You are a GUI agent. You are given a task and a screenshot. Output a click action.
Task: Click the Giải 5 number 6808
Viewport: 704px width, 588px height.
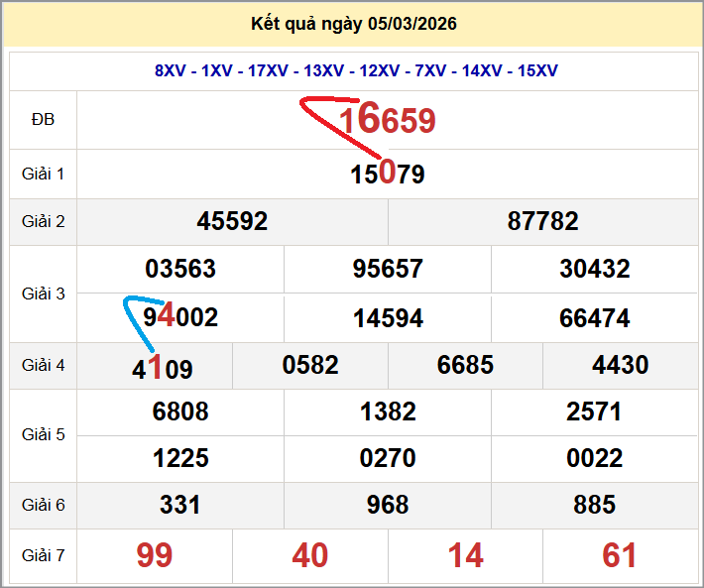(180, 412)
